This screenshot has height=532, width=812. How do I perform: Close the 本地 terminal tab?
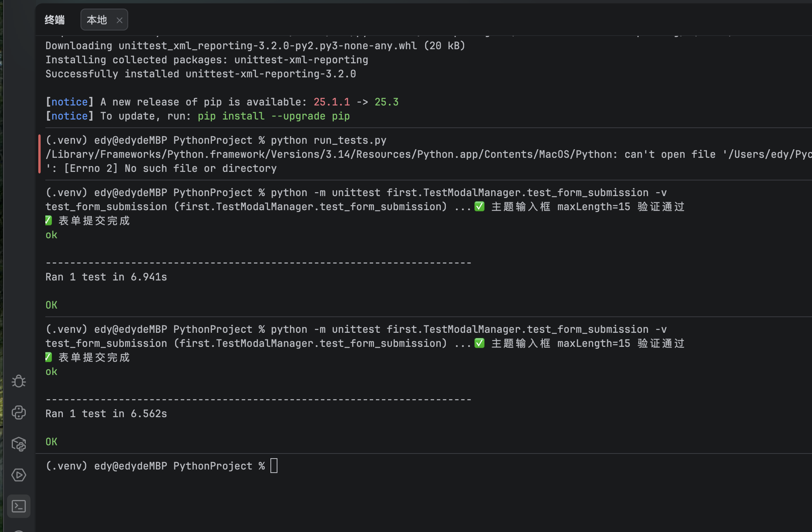[120, 20]
